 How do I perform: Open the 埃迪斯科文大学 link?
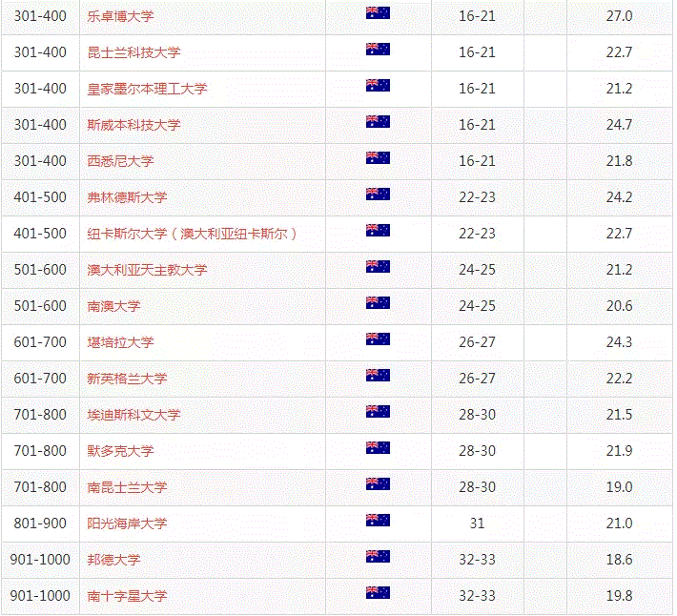pyautogui.click(x=133, y=415)
